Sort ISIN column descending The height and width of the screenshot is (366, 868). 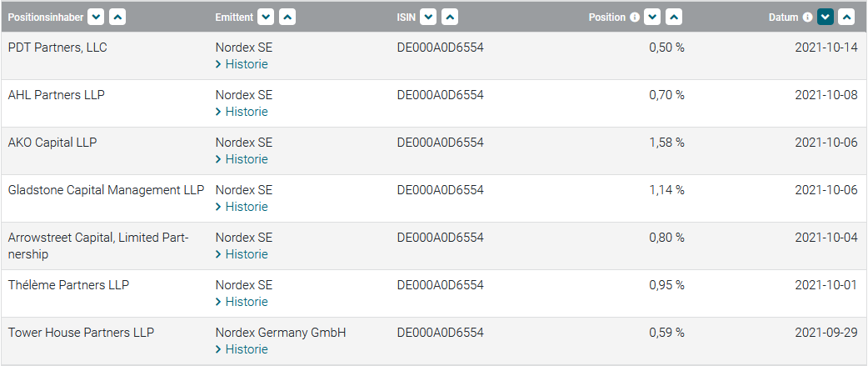pos(428,17)
